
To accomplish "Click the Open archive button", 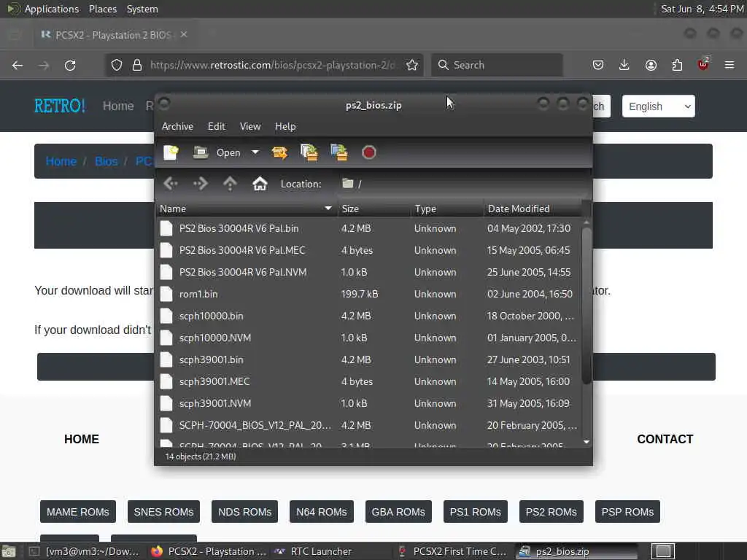I will (x=217, y=152).
